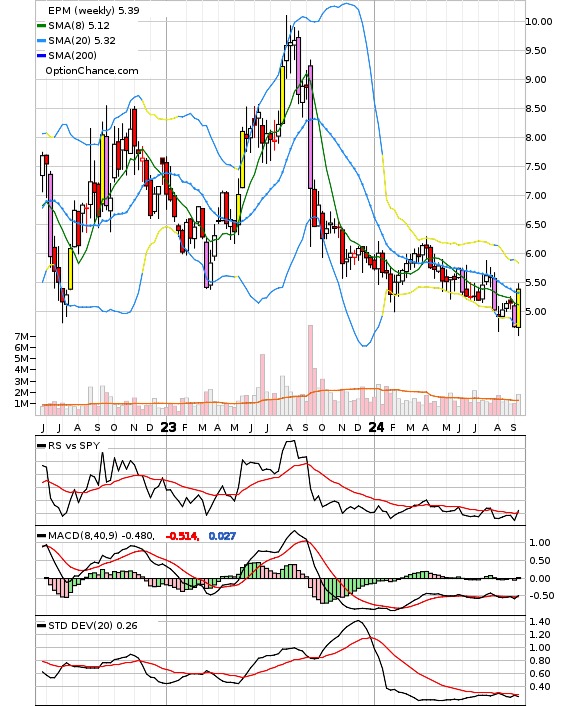Click the 10.00 price axis label
This screenshot has height=706, width=566.
point(539,22)
